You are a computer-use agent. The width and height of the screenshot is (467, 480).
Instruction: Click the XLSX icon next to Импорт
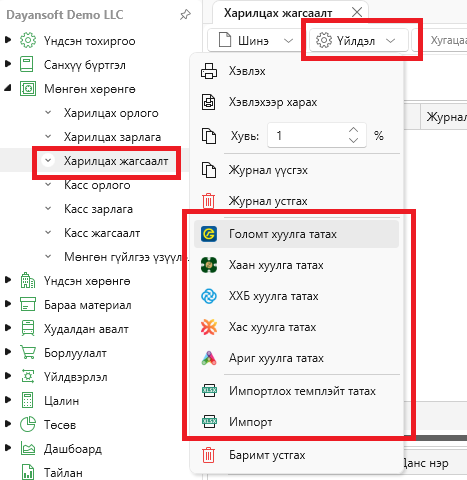click(209, 422)
